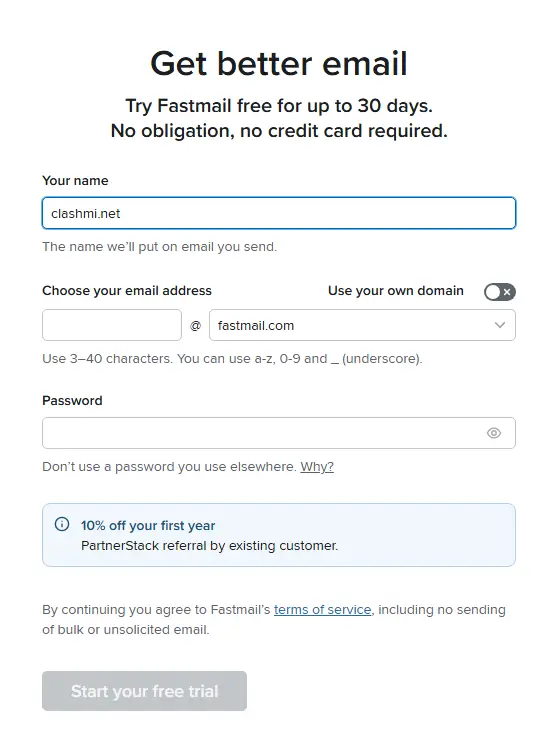Click the 'Choose your email address' label
The height and width of the screenshot is (749, 559).
127,290
